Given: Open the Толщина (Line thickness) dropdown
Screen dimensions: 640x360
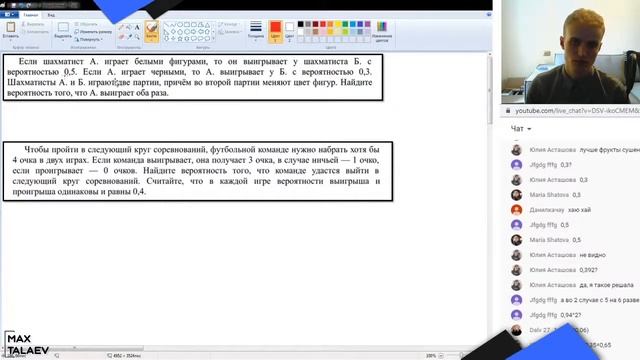Looking at the screenshot, I should click(x=256, y=31).
